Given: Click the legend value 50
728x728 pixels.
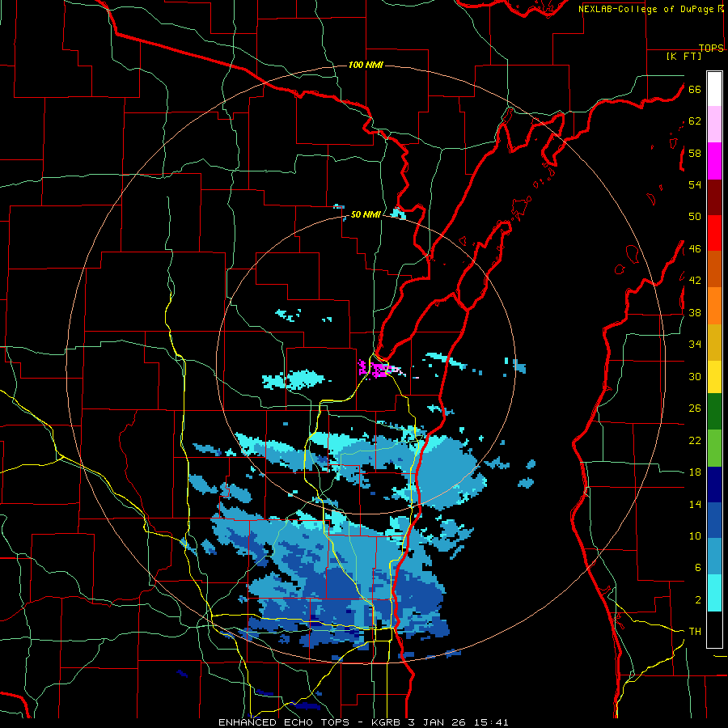Looking at the screenshot, I should pyautogui.click(x=695, y=217).
